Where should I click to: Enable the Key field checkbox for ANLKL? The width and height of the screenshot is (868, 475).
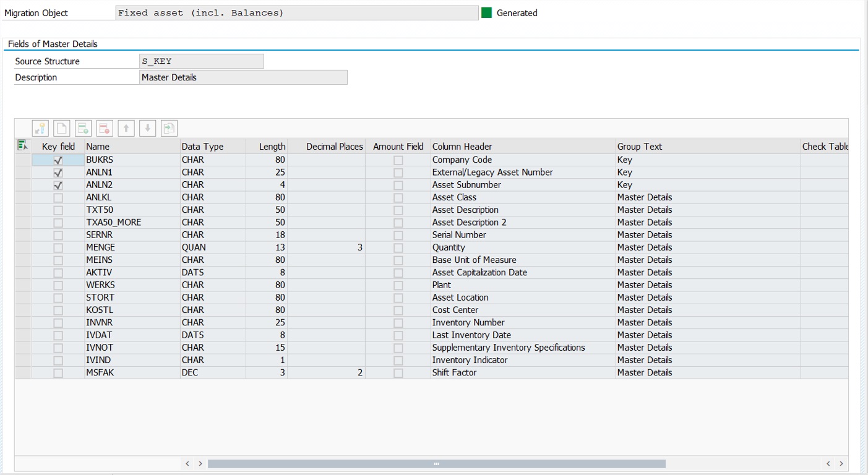click(58, 197)
